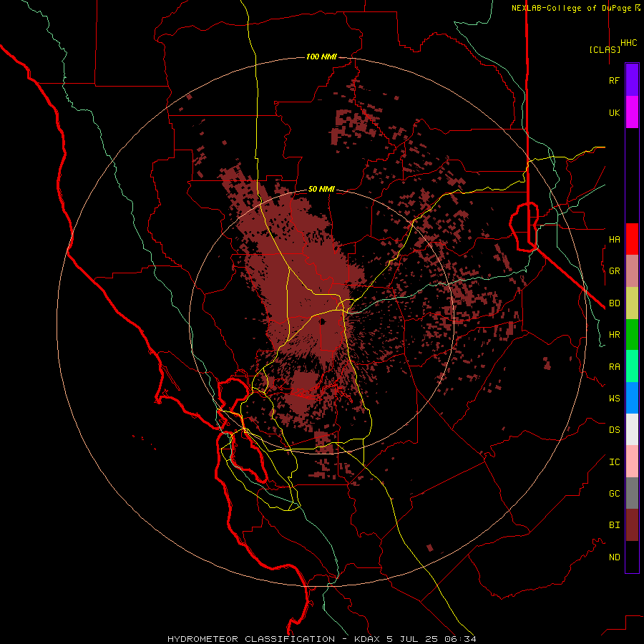Click the WS legend label
The width and height of the screenshot is (644, 644).
pos(614,399)
